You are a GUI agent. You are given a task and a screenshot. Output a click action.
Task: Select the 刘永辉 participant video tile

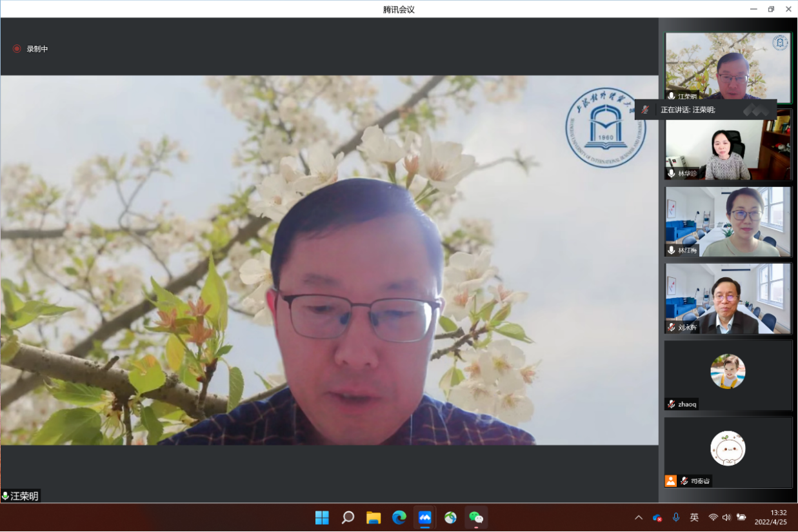[728, 298]
